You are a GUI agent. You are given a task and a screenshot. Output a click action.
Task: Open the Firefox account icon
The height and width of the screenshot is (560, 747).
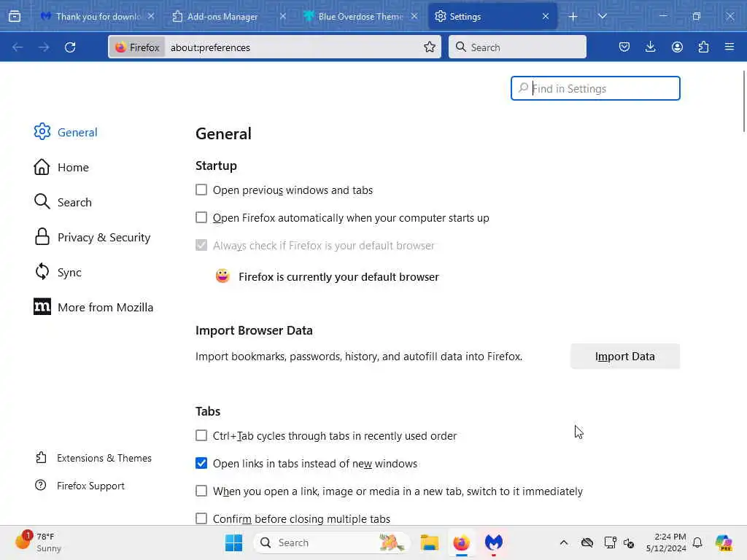pyautogui.click(x=677, y=47)
